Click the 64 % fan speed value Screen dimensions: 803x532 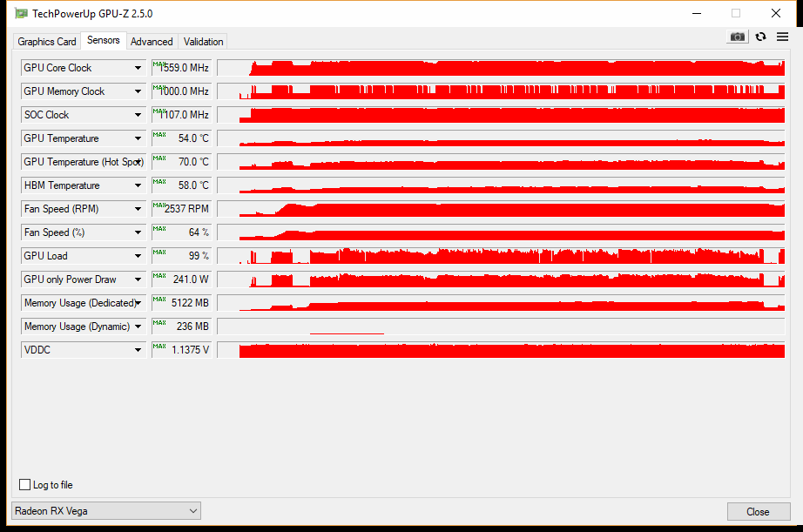[182, 232]
